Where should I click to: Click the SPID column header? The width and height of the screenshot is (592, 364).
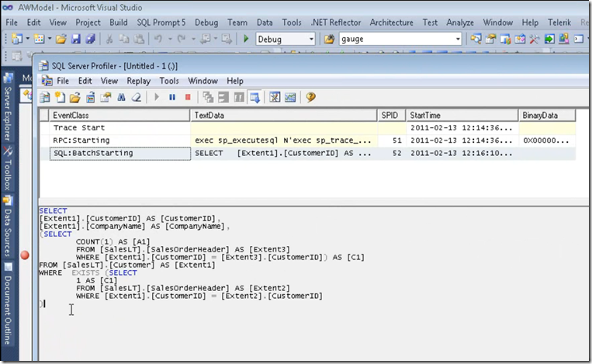391,116
